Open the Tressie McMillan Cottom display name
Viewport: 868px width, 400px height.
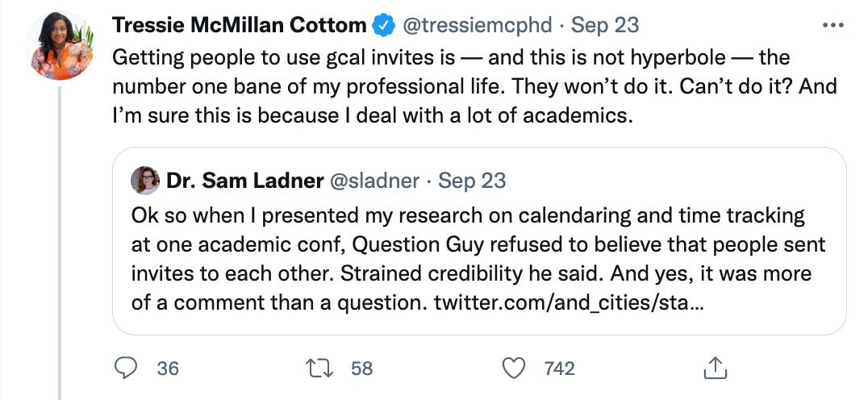pos(239,25)
